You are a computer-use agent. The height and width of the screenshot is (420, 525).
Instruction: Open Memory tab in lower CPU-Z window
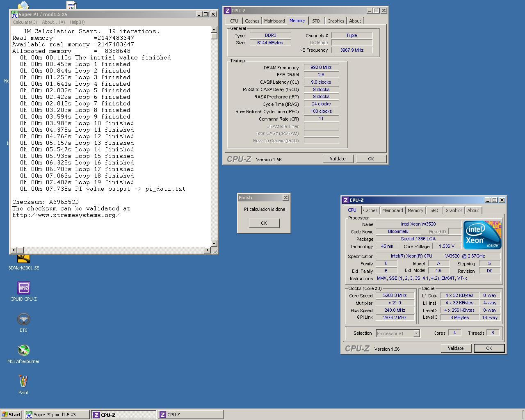415,210
